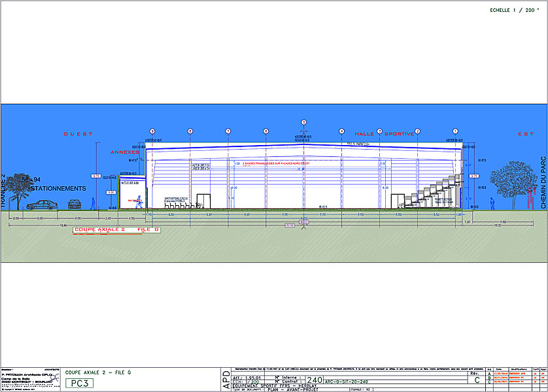Click the red OUEST orientation label

pos(78,134)
